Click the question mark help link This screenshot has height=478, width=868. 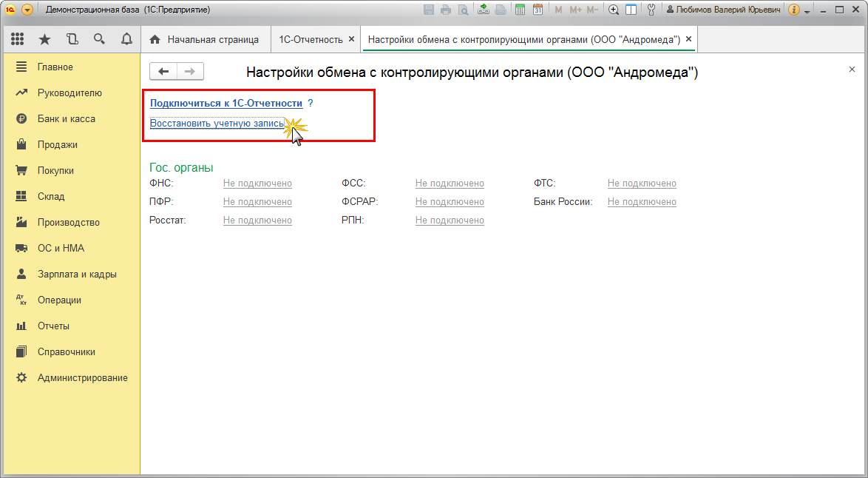pyautogui.click(x=311, y=103)
